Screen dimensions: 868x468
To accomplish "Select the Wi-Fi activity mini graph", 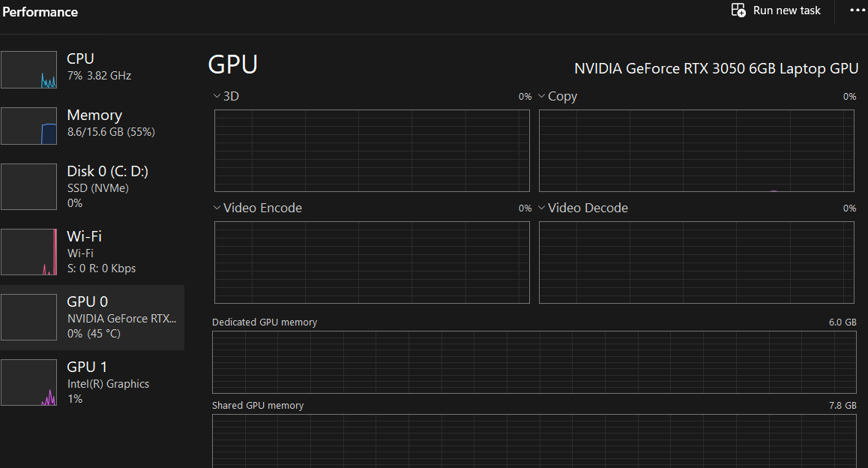I will pyautogui.click(x=28, y=252).
